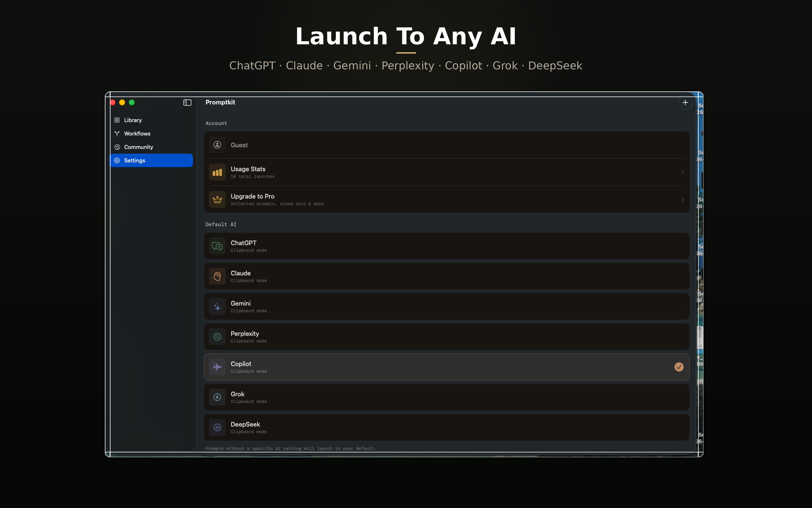Click the footer note about default launches
This screenshot has width=812, height=508.
pos(291,448)
